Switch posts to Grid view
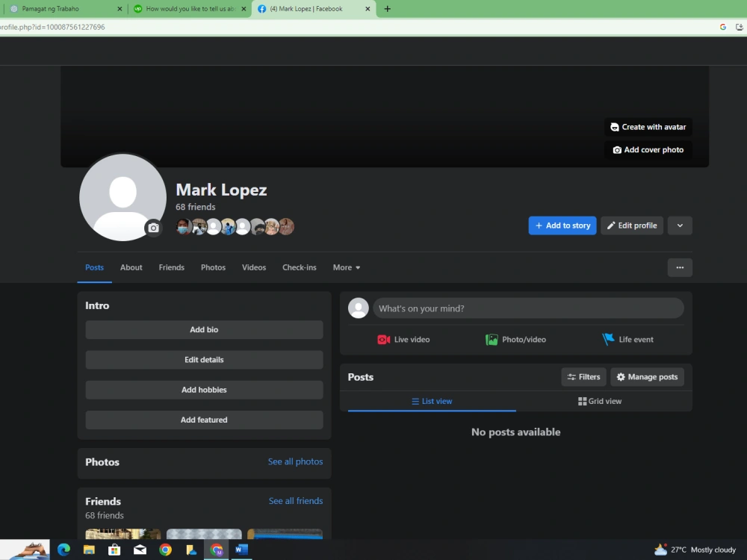The width and height of the screenshot is (747, 560). point(600,402)
